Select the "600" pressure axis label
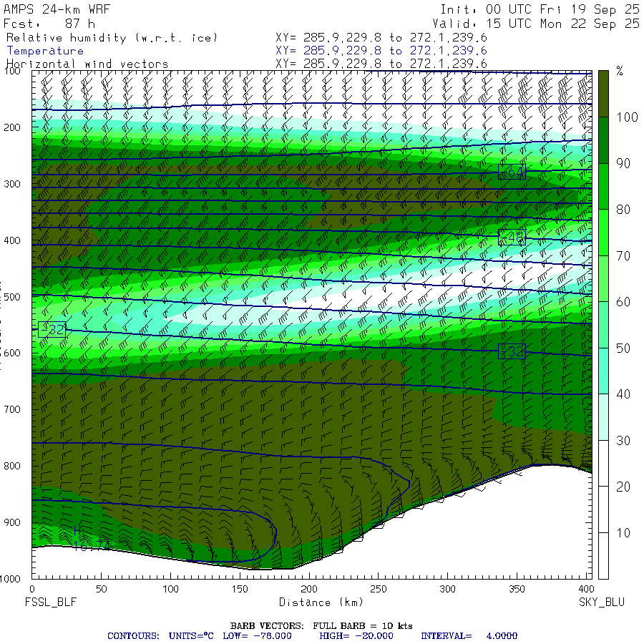Image resolution: width=644 pixels, height=644 pixels. click(x=12, y=353)
